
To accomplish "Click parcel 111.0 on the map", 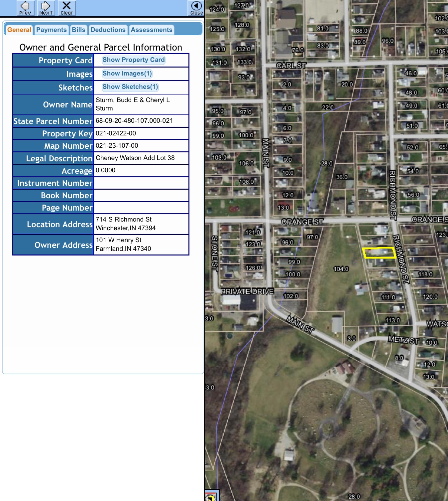I will [388, 297].
